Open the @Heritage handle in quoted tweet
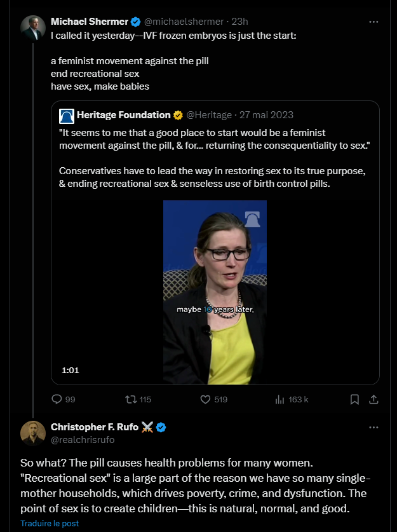 tap(209, 115)
